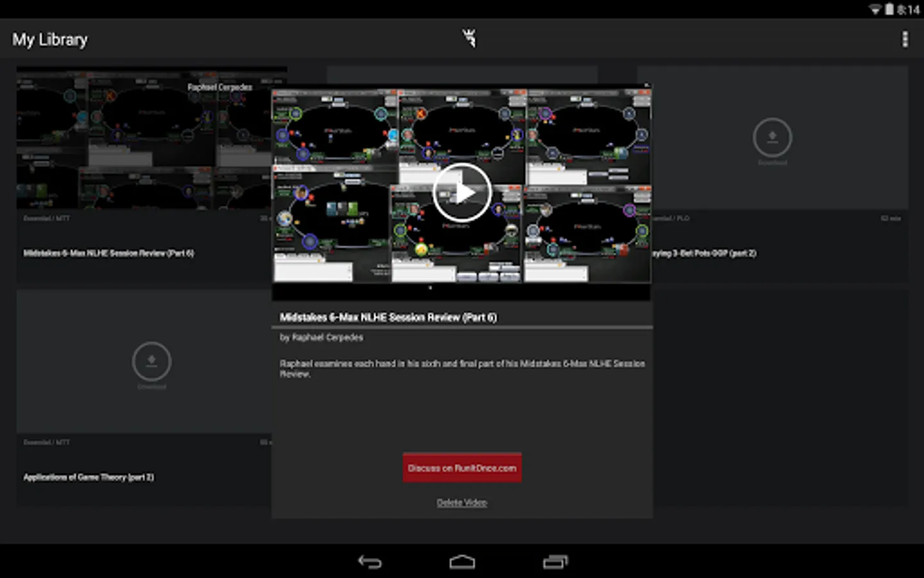Click the 52 min duration label
This screenshot has height=578, width=924.
point(891,218)
